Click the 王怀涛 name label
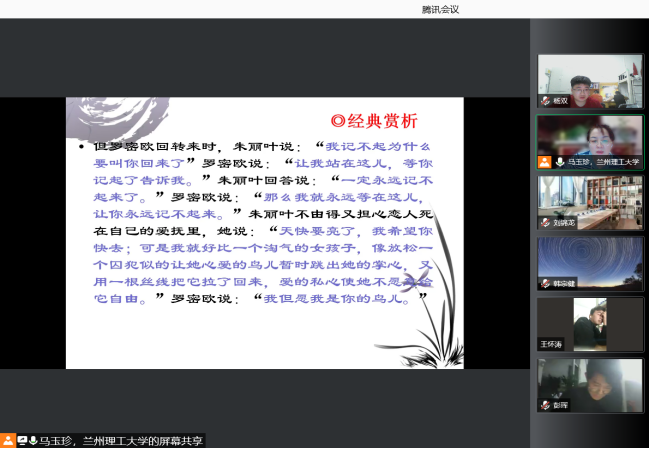 [x=551, y=344]
